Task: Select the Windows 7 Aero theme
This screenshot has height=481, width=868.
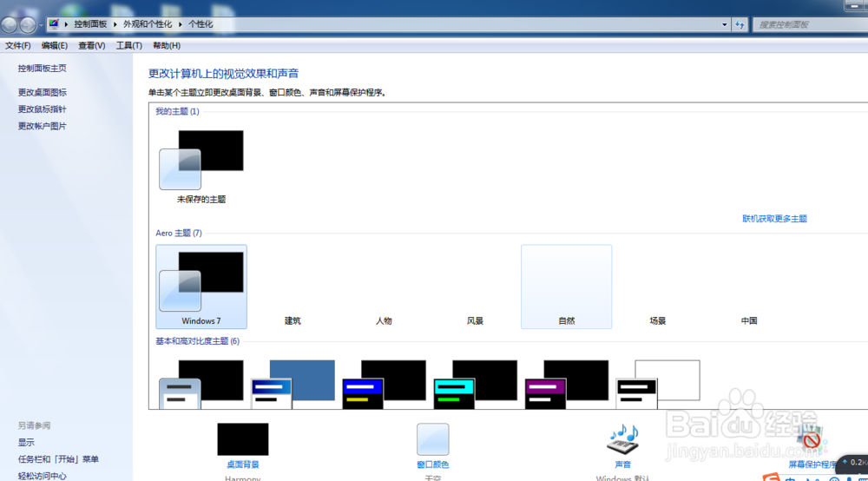Action: [x=201, y=287]
